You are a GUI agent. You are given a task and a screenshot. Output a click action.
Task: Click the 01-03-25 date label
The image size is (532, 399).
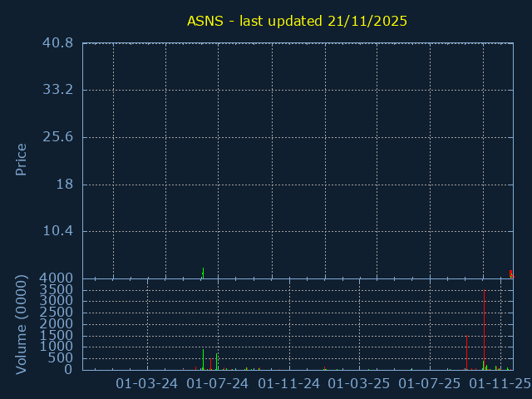point(359,383)
